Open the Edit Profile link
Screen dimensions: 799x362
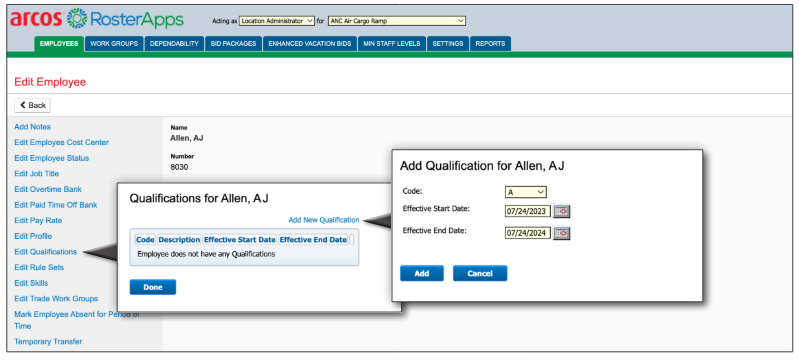click(33, 236)
